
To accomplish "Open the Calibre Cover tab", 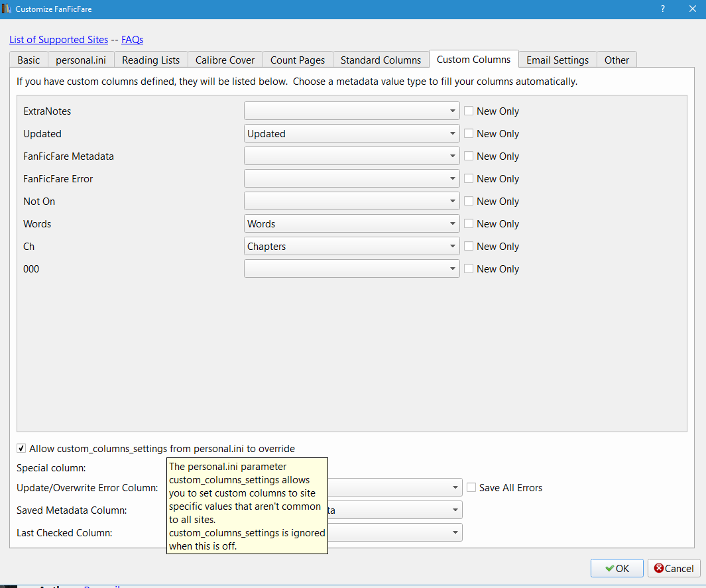I will pyautogui.click(x=225, y=60).
